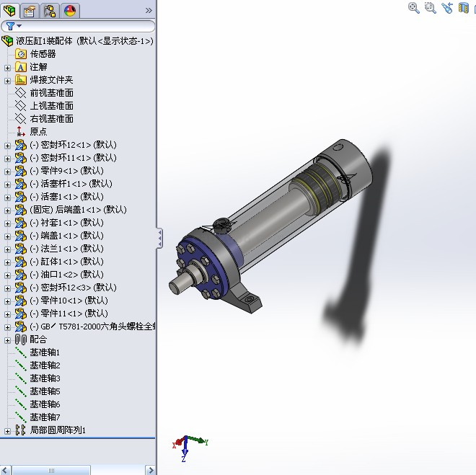Select the Zoom to Area tool
The width and height of the screenshot is (476, 475).
click(431, 8)
